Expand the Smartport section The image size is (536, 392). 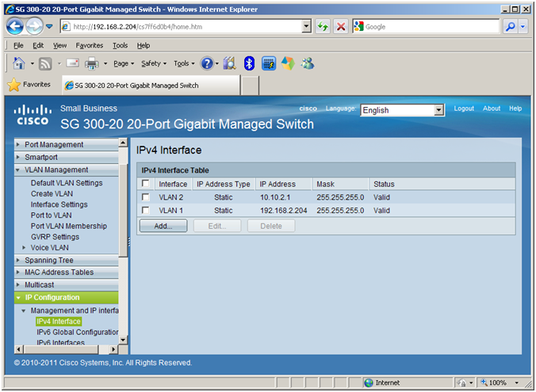point(66,157)
